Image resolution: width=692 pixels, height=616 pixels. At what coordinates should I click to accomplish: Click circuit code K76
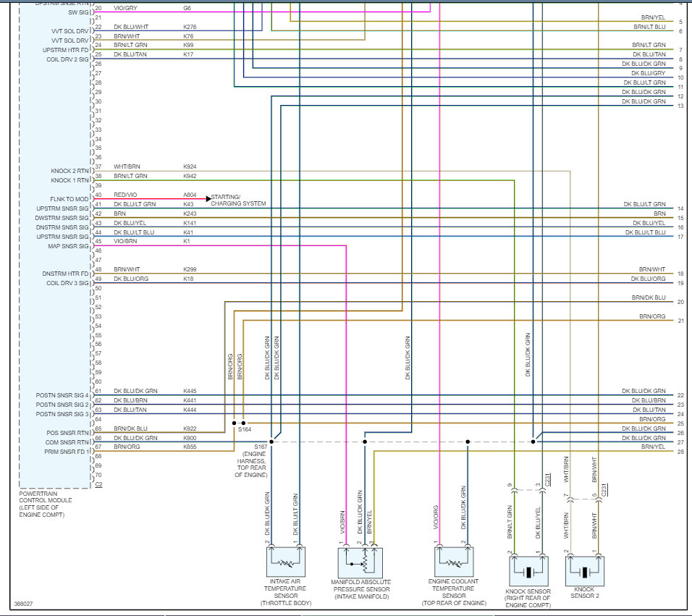click(188, 36)
